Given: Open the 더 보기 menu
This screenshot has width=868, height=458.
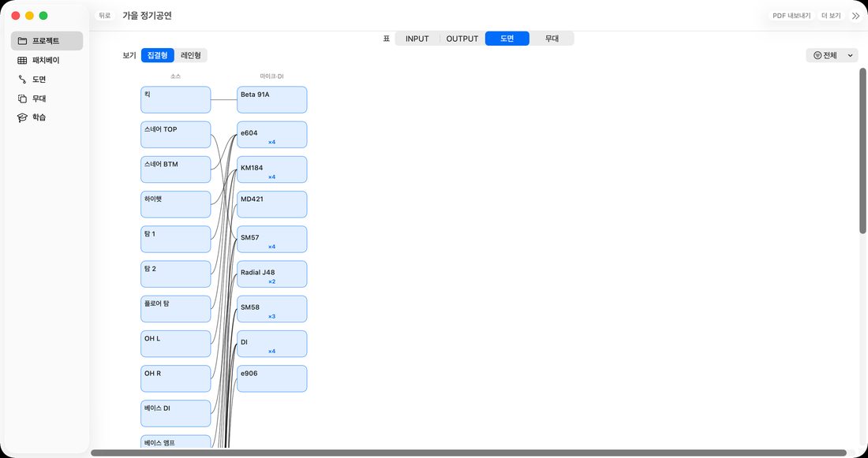Looking at the screenshot, I should pos(832,16).
